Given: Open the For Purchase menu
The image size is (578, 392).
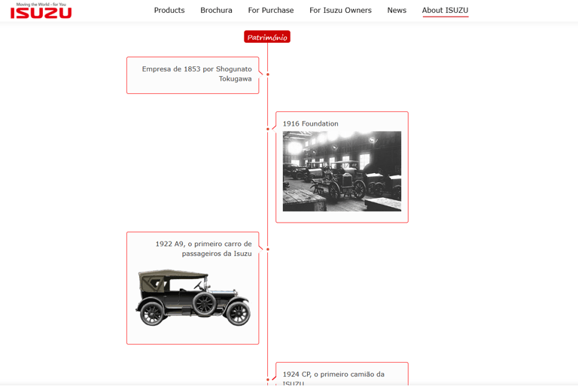Looking at the screenshot, I should coord(271,11).
